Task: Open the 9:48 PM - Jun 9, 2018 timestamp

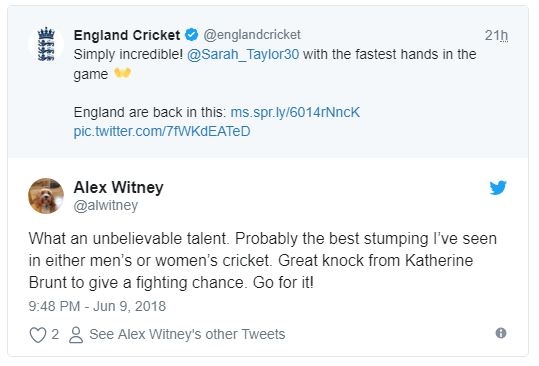Action: (x=97, y=306)
